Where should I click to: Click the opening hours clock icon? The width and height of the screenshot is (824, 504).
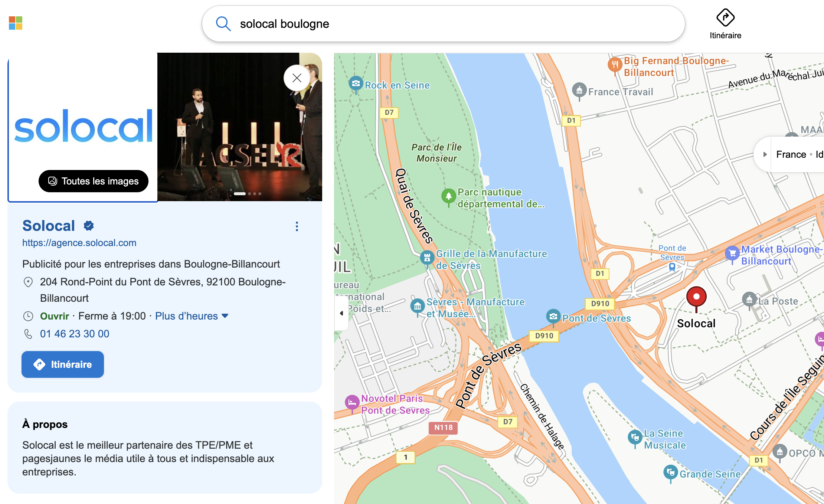28,316
